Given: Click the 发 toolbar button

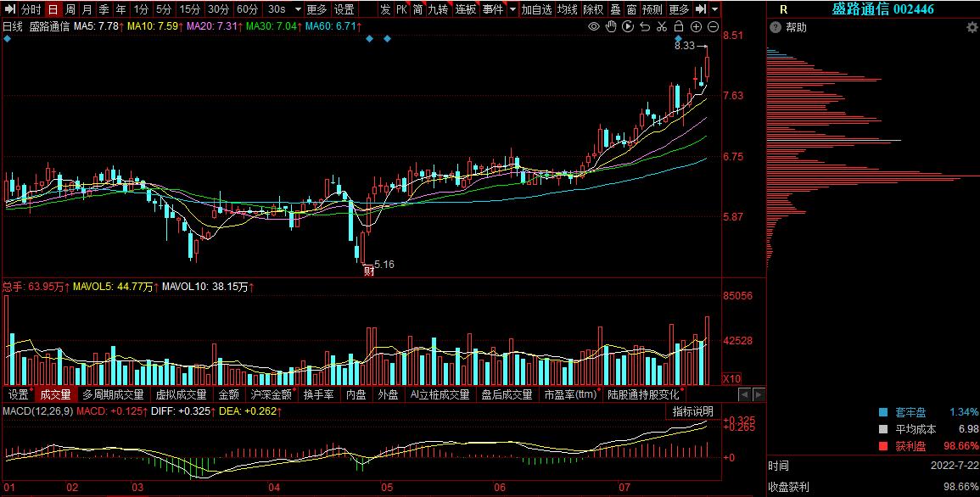Looking at the screenshot, I should pos(385,9).
